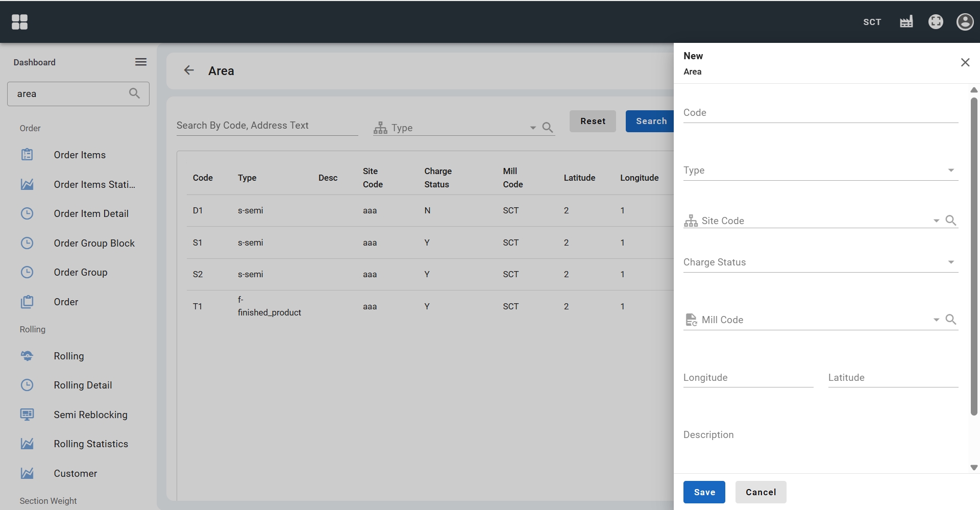Click the user account avatar icon
This screenshot has width=980, height=510.
[x=965, y=22]
